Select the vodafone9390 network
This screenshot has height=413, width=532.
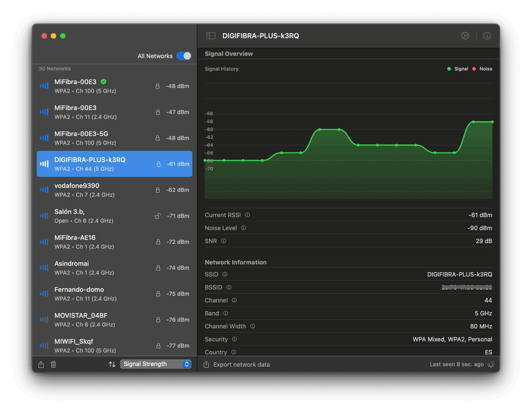click(x=114, y=190)
